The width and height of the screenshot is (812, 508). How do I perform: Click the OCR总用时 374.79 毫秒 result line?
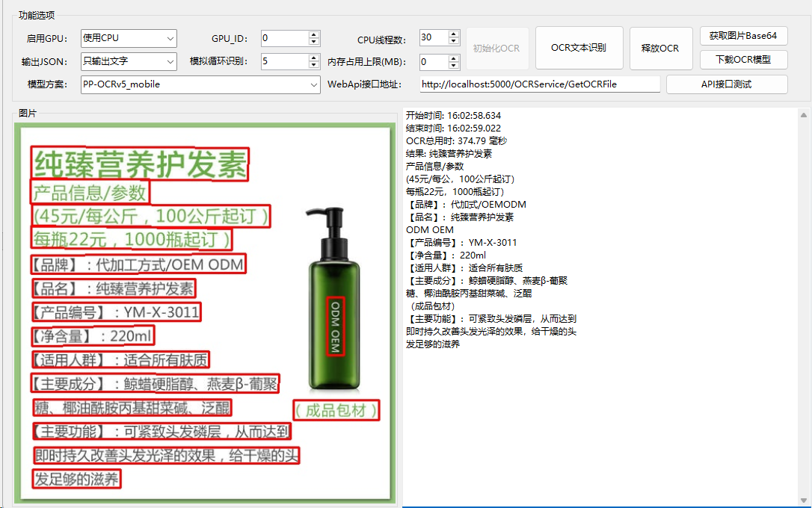456,140
